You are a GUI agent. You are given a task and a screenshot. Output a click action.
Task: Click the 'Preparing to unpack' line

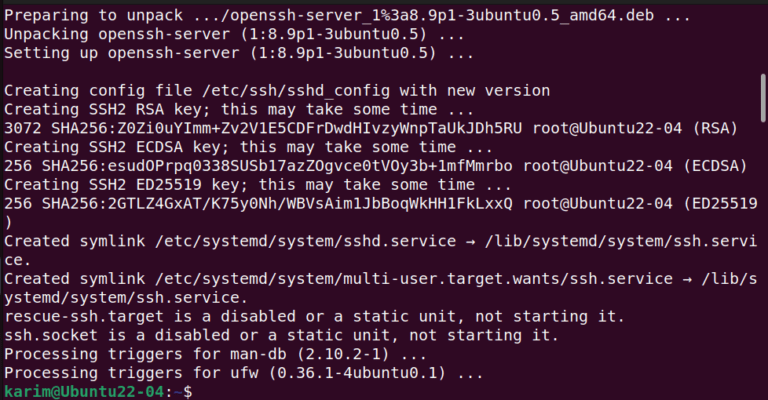pos(347,16)
